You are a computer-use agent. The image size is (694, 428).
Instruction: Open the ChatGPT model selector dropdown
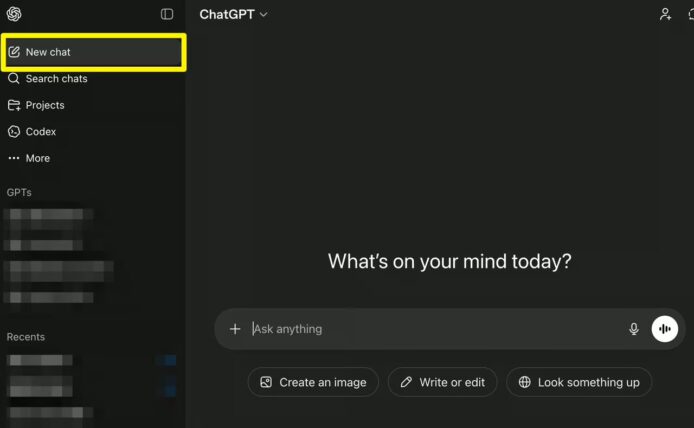pyautogui.click(x=233, y=14)
